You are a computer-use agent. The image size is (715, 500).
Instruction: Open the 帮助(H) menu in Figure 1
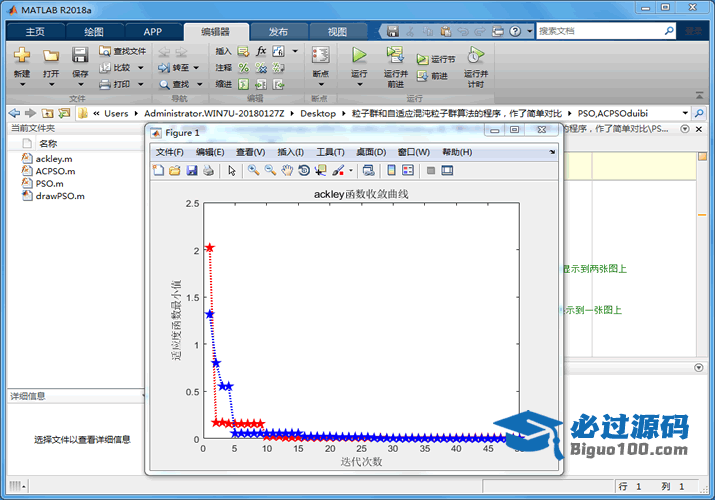point(457,152)
